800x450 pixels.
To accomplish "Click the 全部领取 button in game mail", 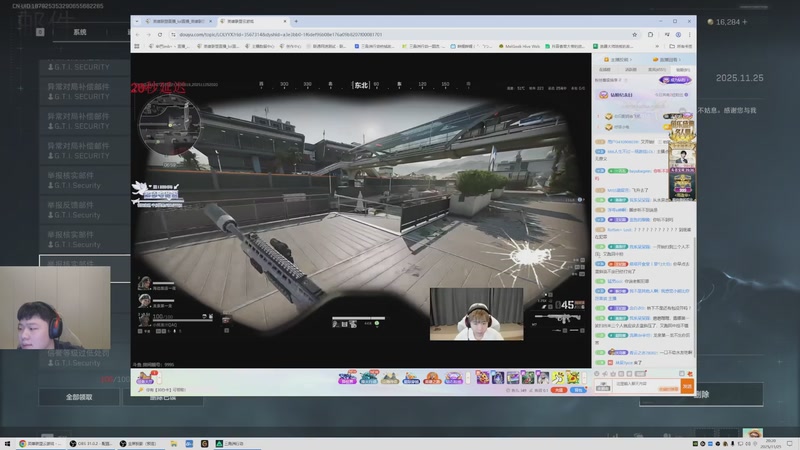I will [x=79, y=396].
